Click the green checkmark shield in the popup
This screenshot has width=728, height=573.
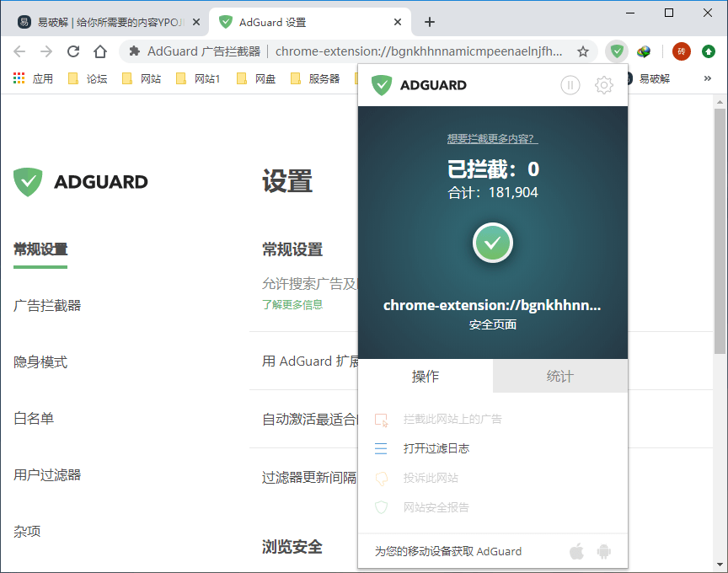(493, 242)
